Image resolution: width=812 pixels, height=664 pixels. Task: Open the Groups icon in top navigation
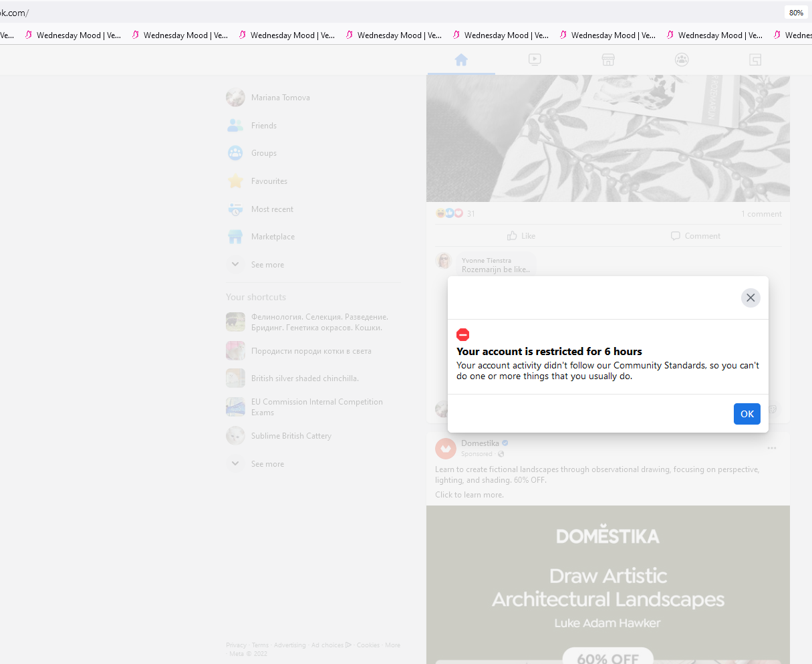coord(682,60)
